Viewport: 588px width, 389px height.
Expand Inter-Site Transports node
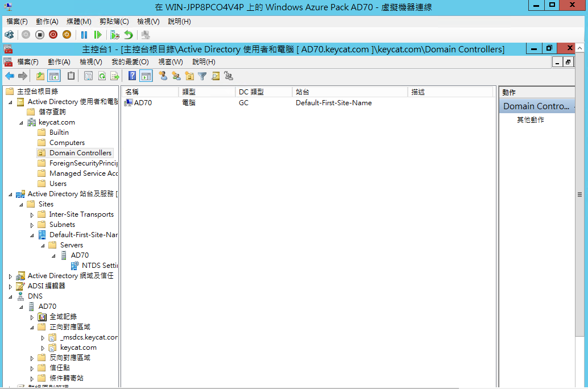click(32, 215)
